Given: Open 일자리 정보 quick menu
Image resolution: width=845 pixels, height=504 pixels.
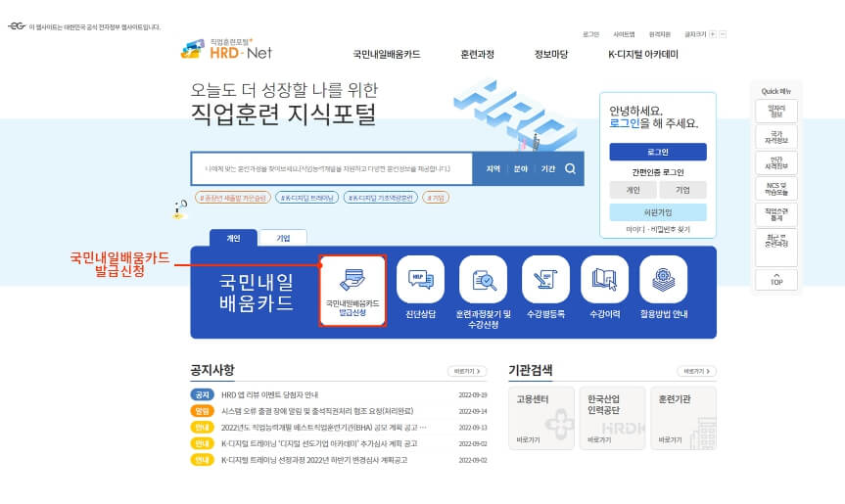Looking at the screenshot, I should [x=776, y=112].
